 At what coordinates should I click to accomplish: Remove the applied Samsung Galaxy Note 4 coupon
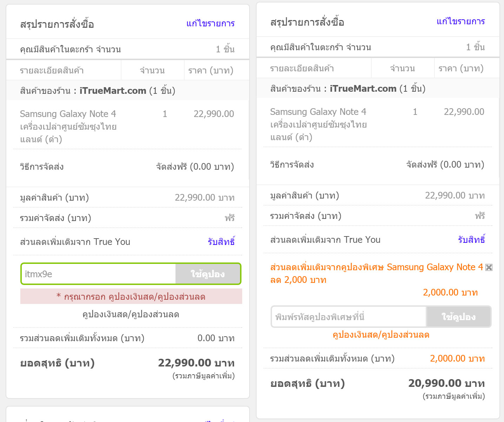pos(489,267)
